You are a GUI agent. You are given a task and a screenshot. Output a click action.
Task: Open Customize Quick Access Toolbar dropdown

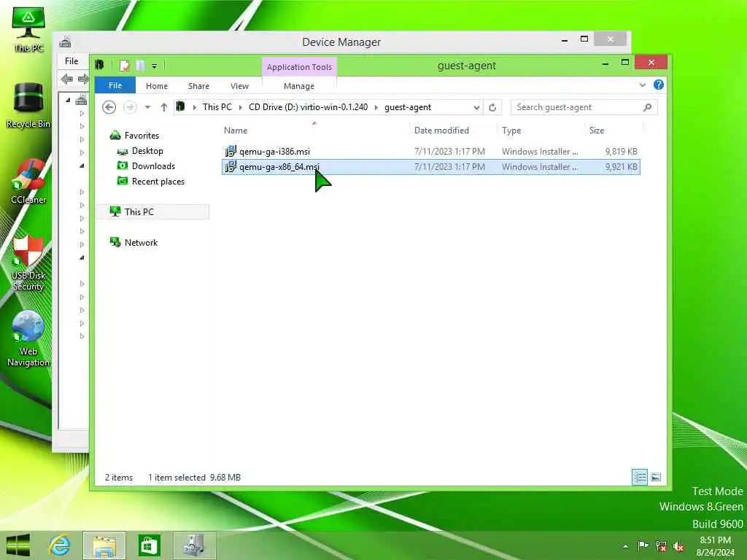[155, 66]
